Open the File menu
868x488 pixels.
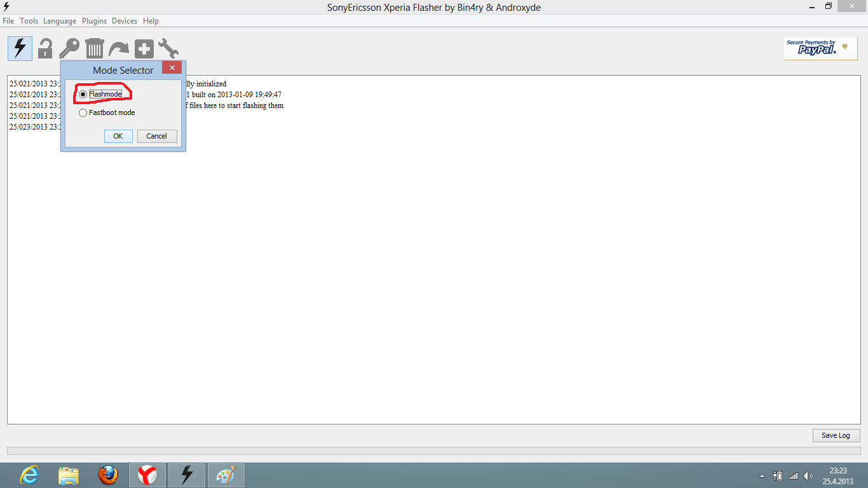click(8, 21)
